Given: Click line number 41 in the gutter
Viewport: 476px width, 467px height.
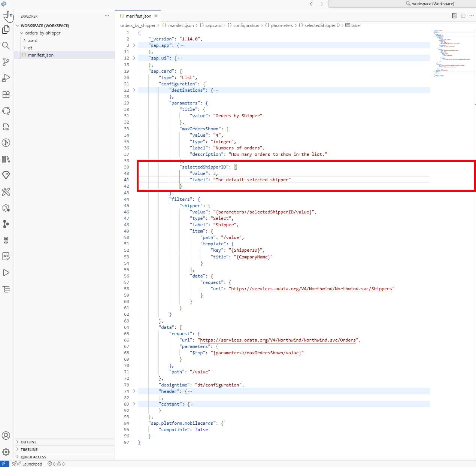Looking at the screenshot, I should click(x=127, y=180).
